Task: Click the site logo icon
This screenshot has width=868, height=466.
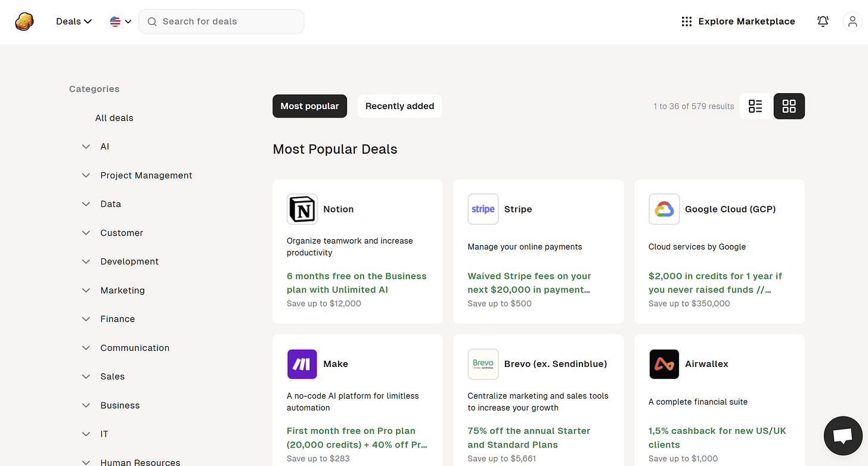Action: tap(24, 21)
